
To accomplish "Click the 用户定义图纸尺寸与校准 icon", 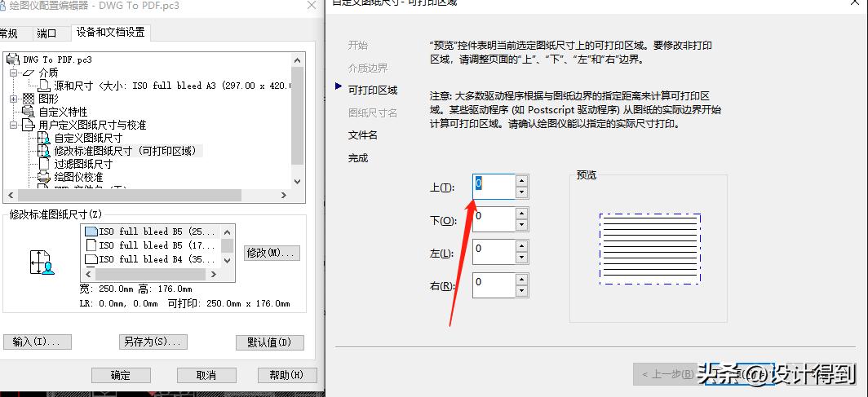I will coord(29,125).
